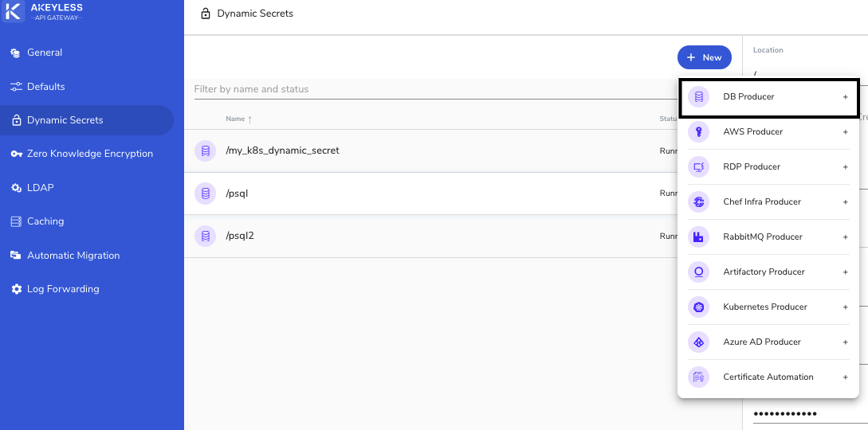Click the Kubernetes Producer wheel icon
The image size is (868, 430).
coord(698,307)
